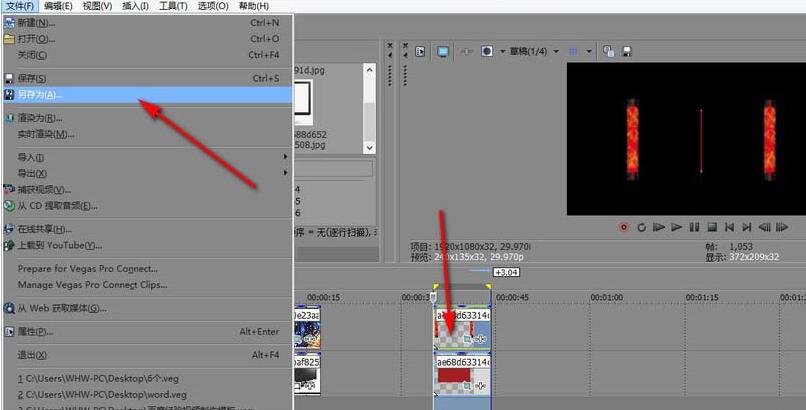Open the 帮助(H) menu
Image resolution: width=806 pixels, height=410 pixels.
pos(253,6)
